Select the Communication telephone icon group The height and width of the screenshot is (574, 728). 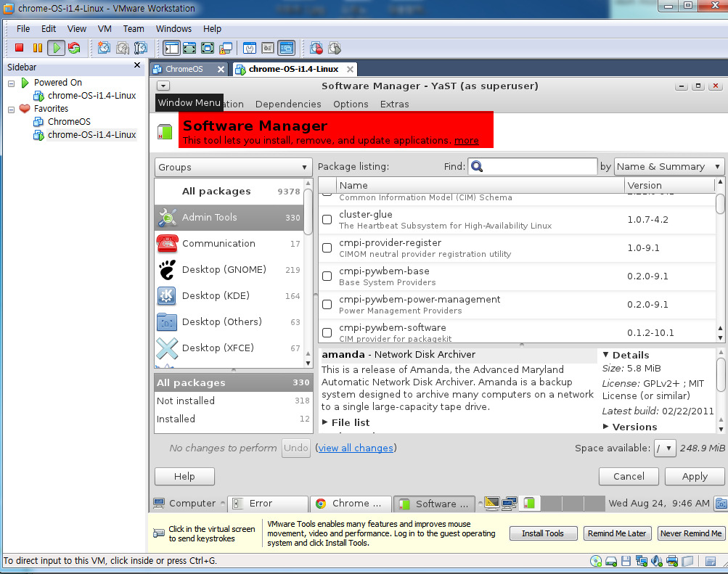tap(167, 244)
